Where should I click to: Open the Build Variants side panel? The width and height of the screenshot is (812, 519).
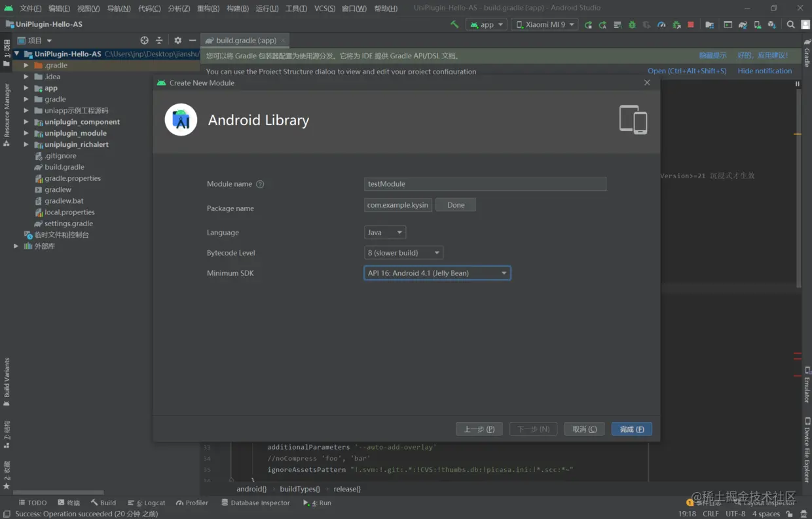[7, 382]
